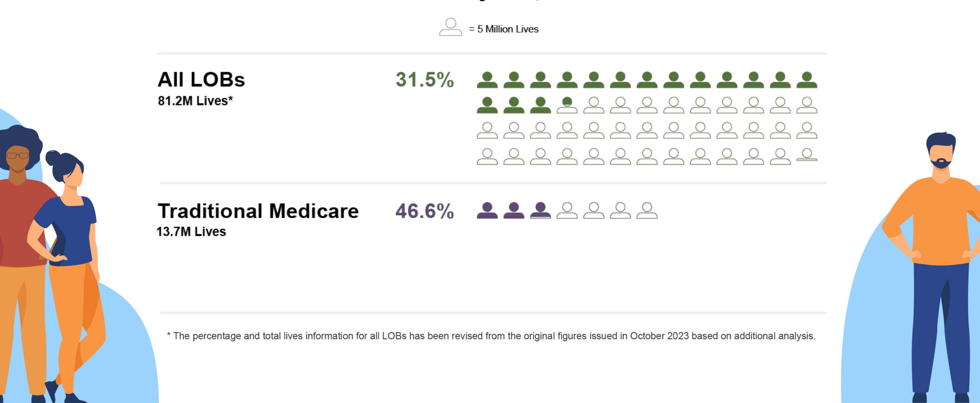This screenshot has width=980, height=403.
Task: Click the first outlined icon in the third green row
Action: 487,130
